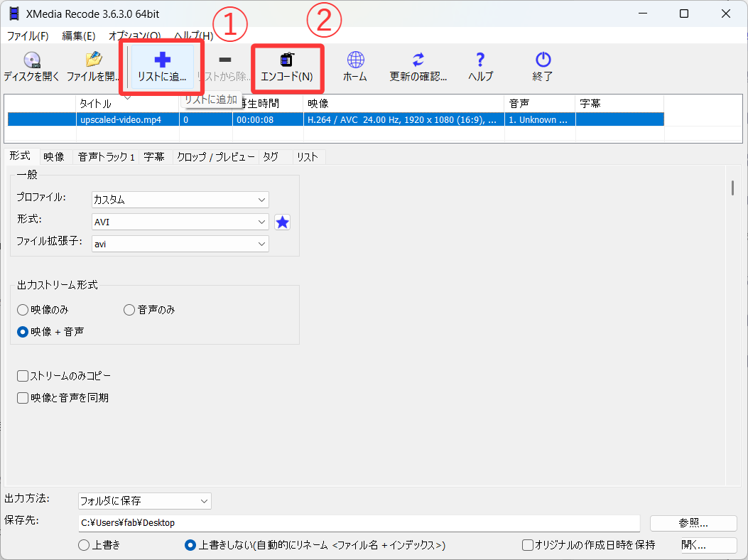This screenshot has width=748, height=560.
Task: Switch to the 形式 tab
Action: click(20, 156)
